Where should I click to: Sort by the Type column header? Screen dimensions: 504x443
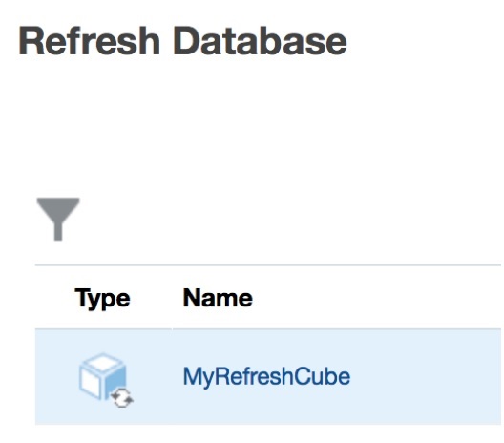click(103, 299)
